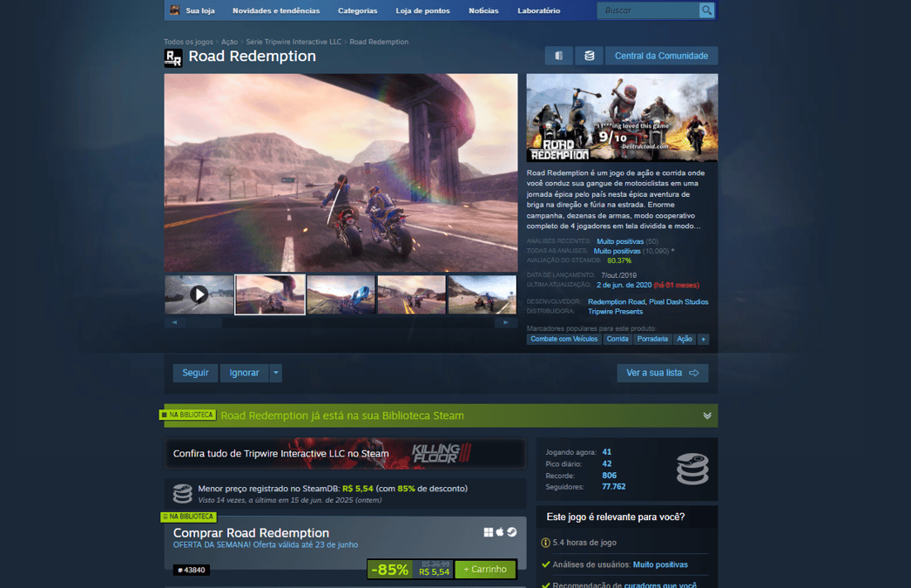Viewport: 911px width, 588px height.
Task: Open Central da Comunidade
Action: coord(661,56)
